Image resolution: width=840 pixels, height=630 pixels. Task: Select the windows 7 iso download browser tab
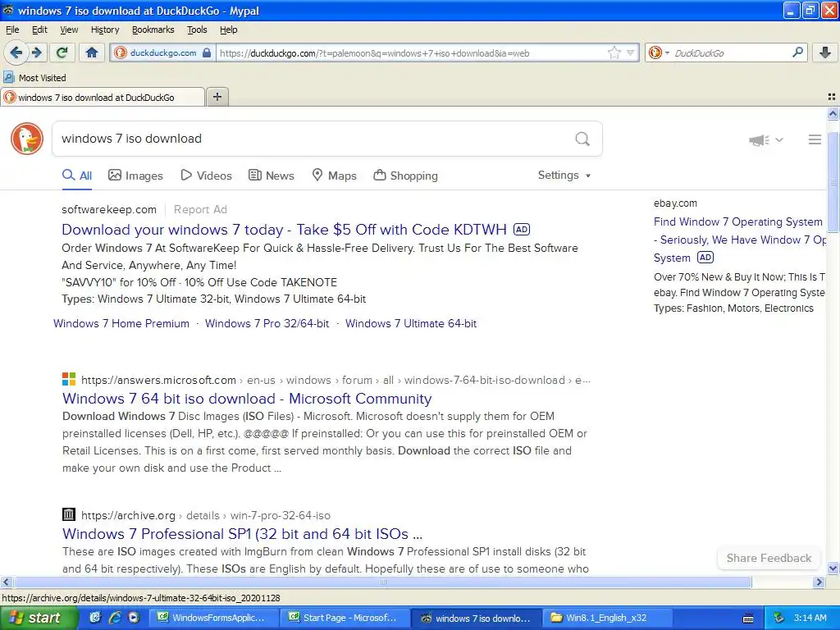[103, 98]
